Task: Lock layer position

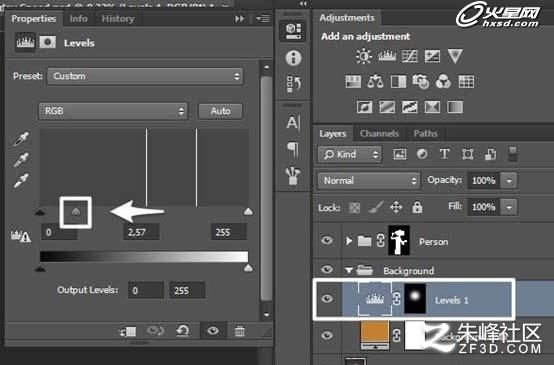Action: (396, 207)
